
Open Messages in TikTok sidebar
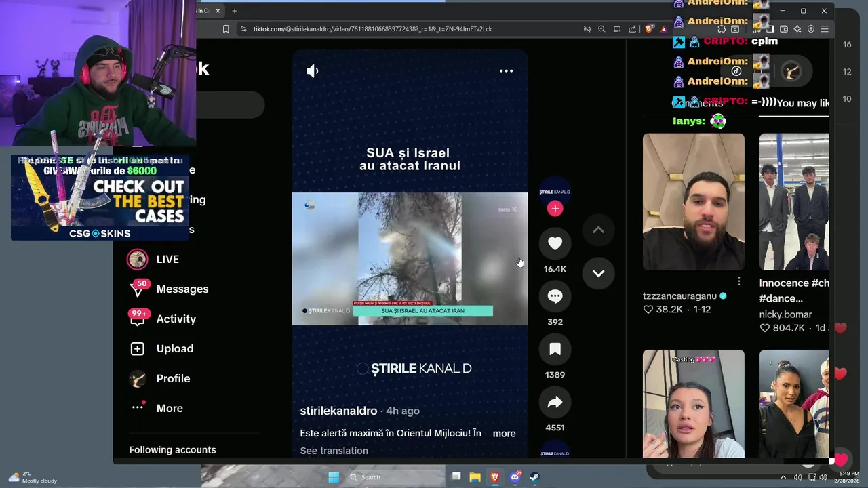click(182, 289)
